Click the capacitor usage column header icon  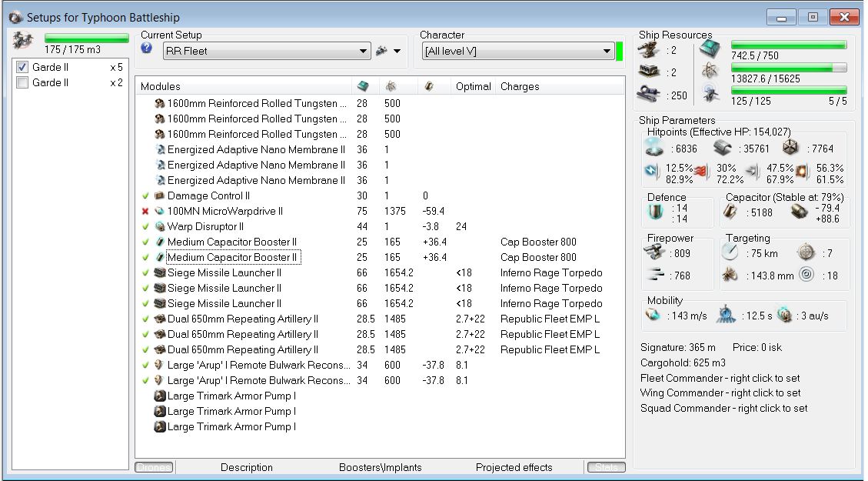pos(428,86)
